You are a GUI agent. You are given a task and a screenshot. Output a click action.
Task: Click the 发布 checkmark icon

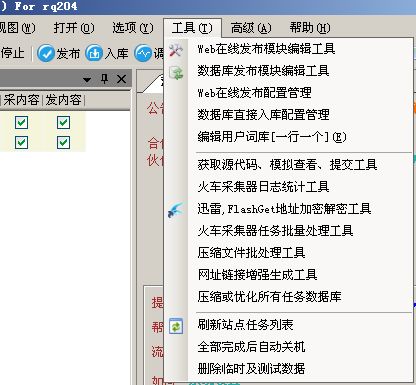[x=46, y=53]
